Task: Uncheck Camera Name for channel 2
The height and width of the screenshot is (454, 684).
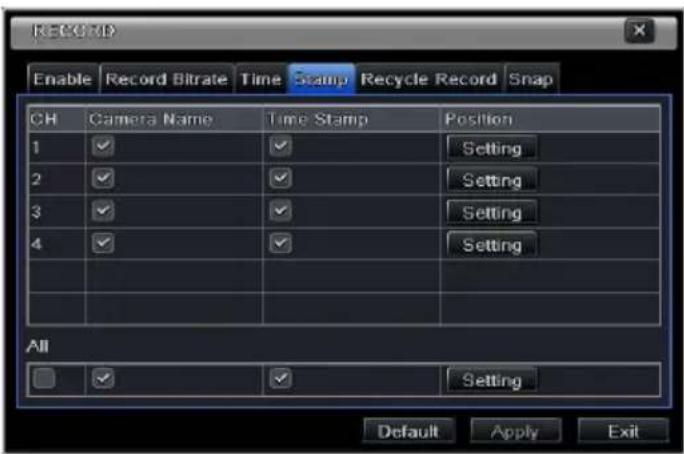Action: 103,178
